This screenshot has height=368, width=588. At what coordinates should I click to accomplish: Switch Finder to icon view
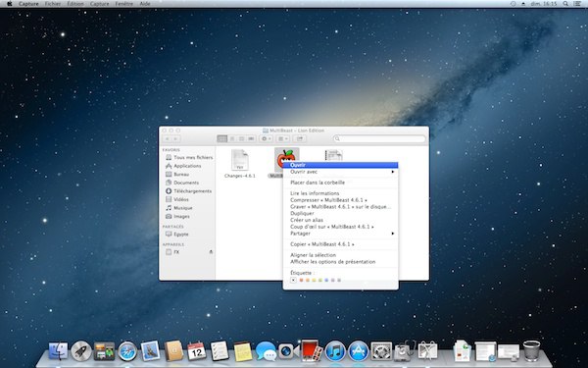point(222,139)
